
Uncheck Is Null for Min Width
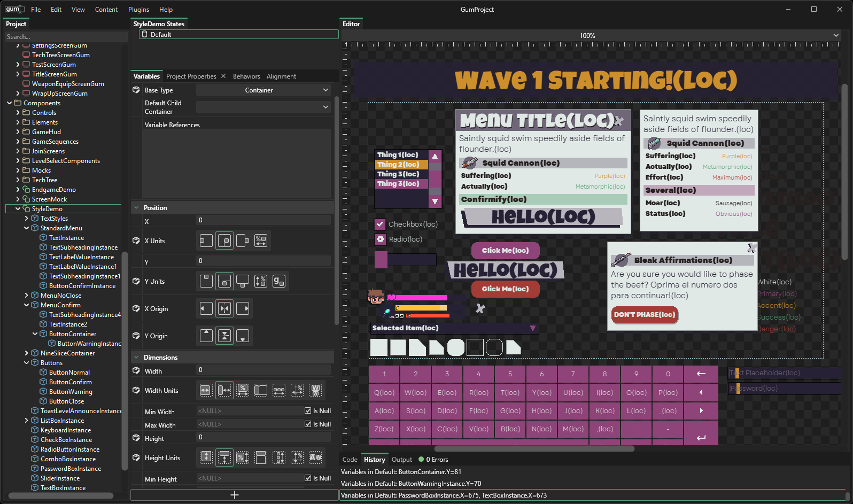(308, 411)
